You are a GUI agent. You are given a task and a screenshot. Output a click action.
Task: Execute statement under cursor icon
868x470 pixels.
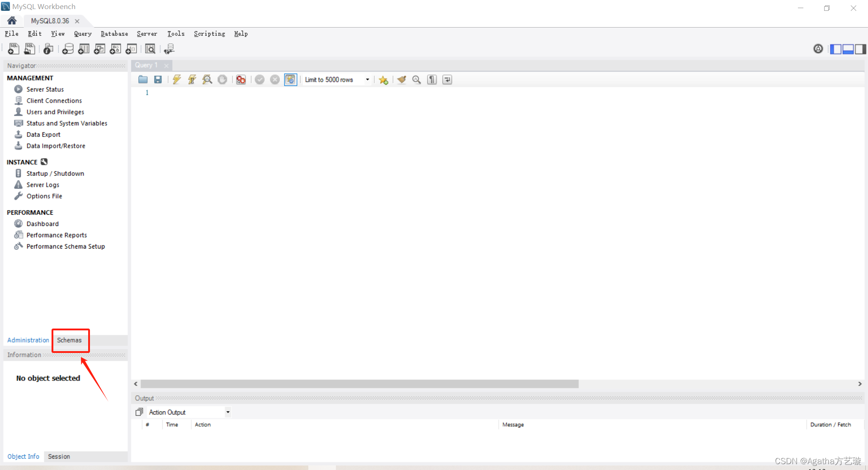coord(192,80)
